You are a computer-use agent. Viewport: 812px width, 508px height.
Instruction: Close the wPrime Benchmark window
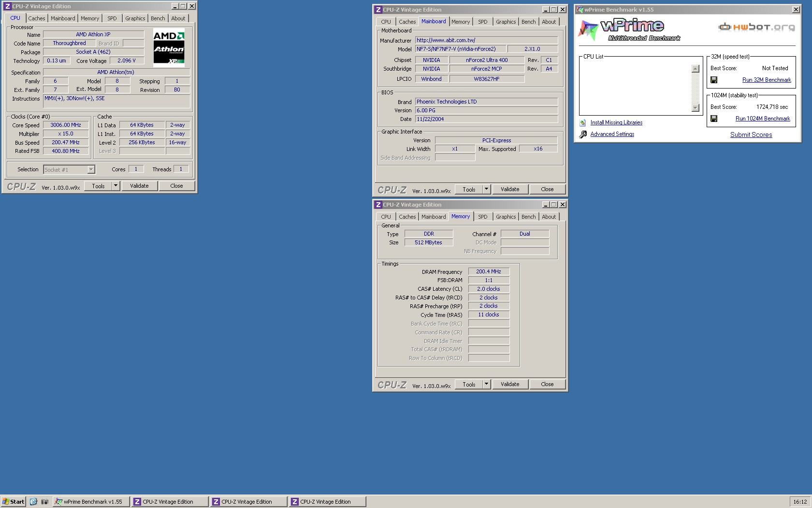[796, 10]
